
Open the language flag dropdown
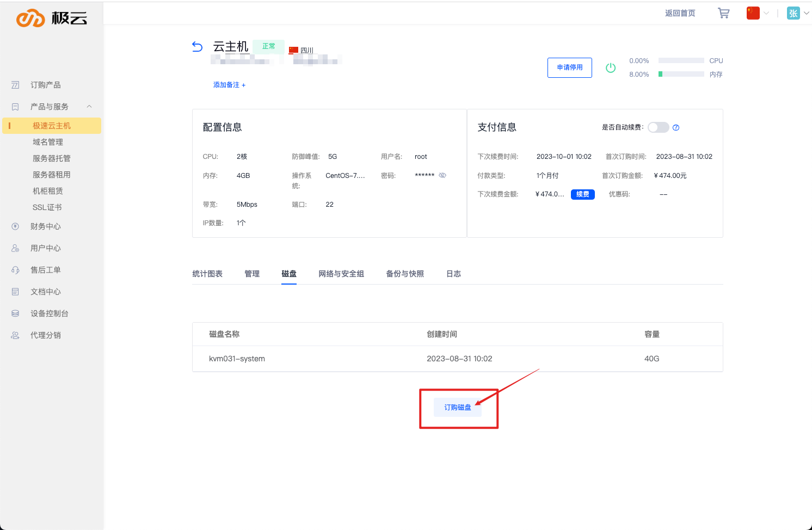[x=758, y=13]
